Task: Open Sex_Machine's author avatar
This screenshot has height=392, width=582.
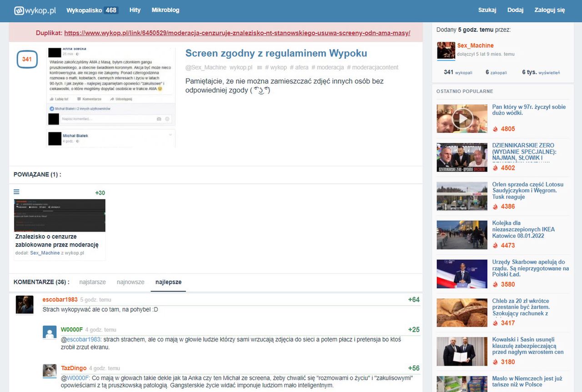Action: pyautogui.click(x=446, y=50)
